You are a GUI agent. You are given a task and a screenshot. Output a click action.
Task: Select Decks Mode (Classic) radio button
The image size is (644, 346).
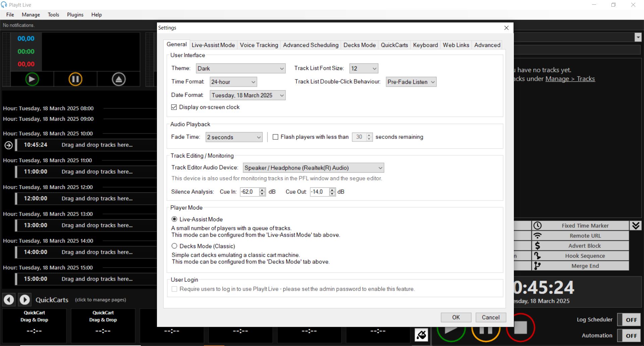point(174,246)
